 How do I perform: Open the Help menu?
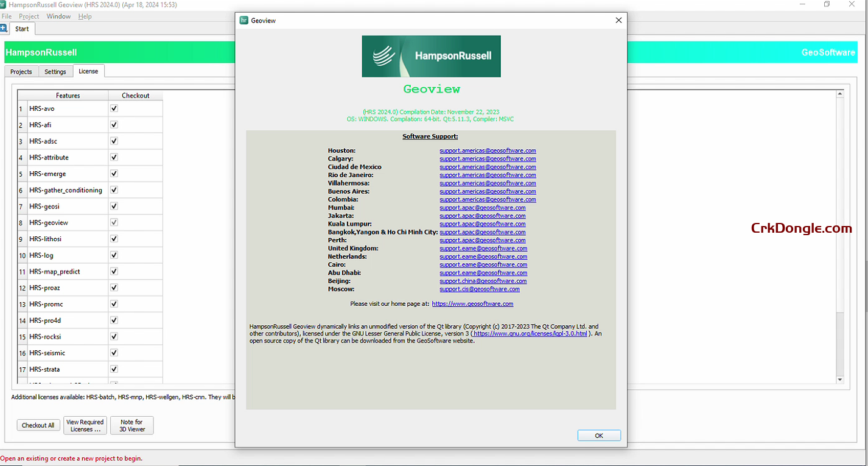(85, 16)
